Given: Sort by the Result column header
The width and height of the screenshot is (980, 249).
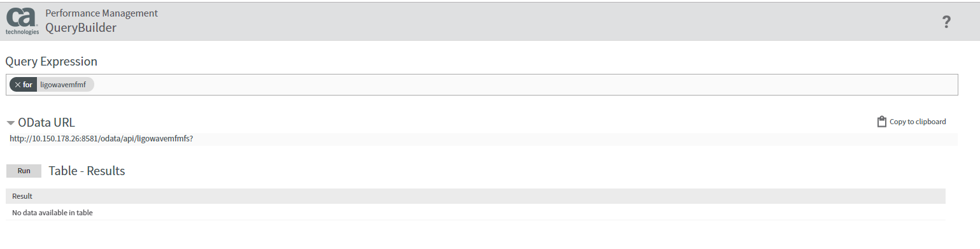Looking at the screenshot, I should (x=22, y=196).
